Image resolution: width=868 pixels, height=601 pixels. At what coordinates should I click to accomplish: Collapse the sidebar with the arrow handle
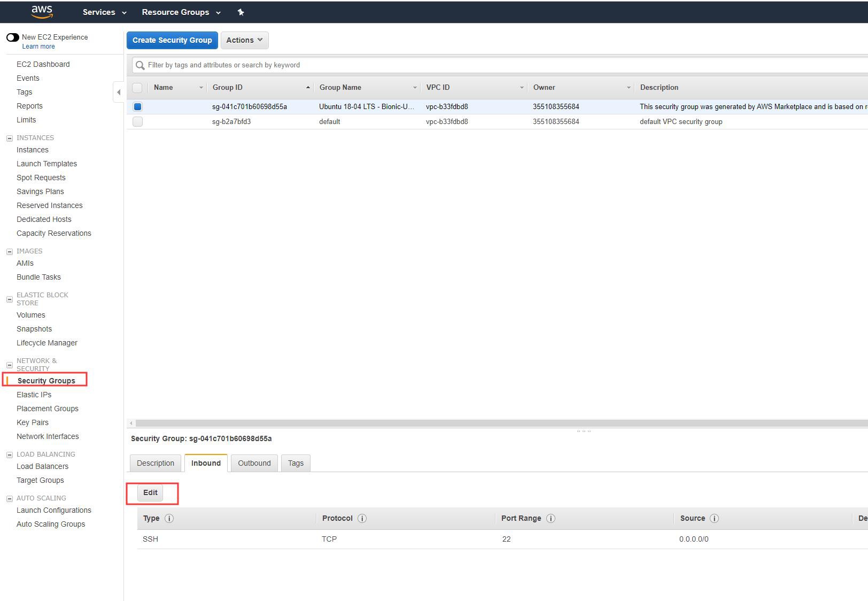tap(119, 92)
